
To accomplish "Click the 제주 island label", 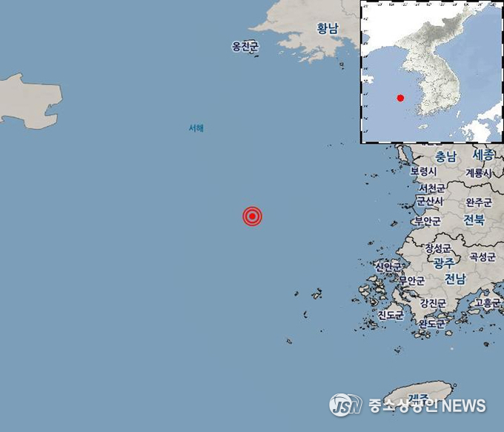I will pos(419,399).
